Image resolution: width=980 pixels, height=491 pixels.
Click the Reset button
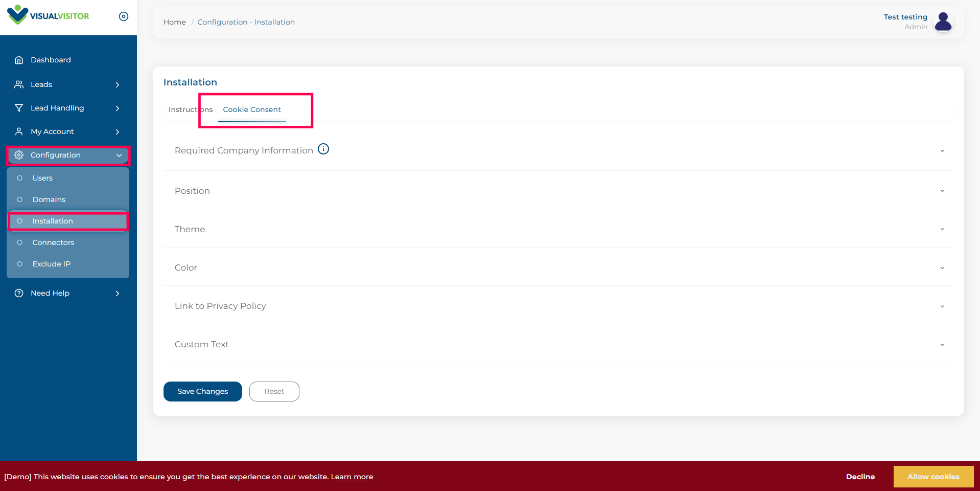274,391
